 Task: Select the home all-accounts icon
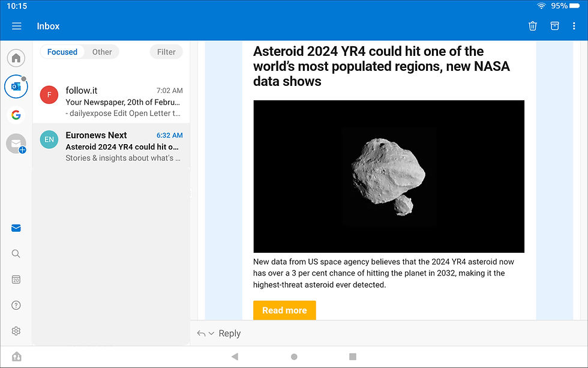(16, 58)
